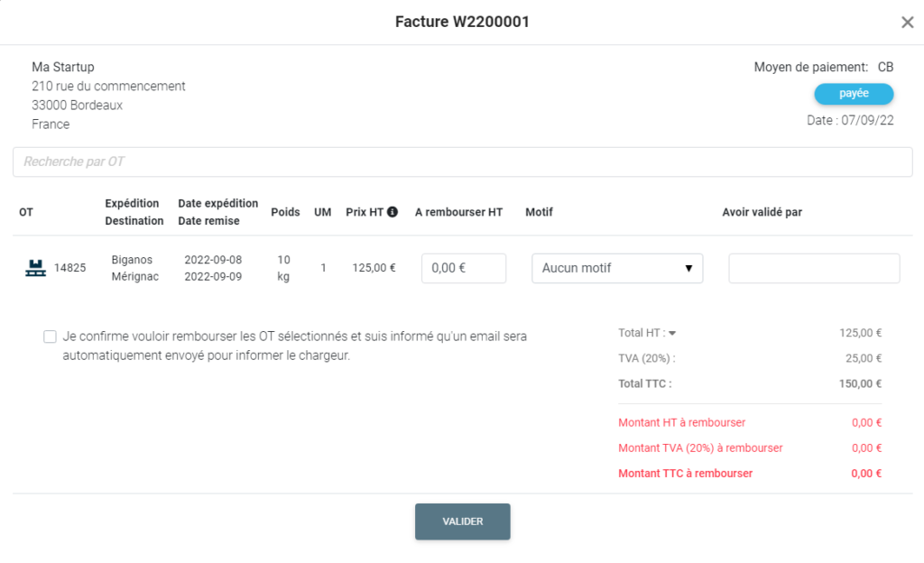This screenshot has width=924, height=563.
Task: Select OT number 14825
Action: [70, 268]
